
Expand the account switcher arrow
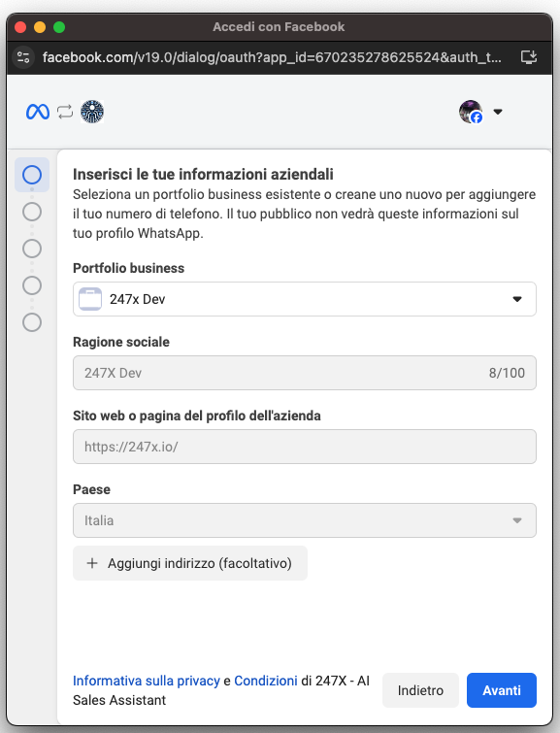tap(498, 112)
